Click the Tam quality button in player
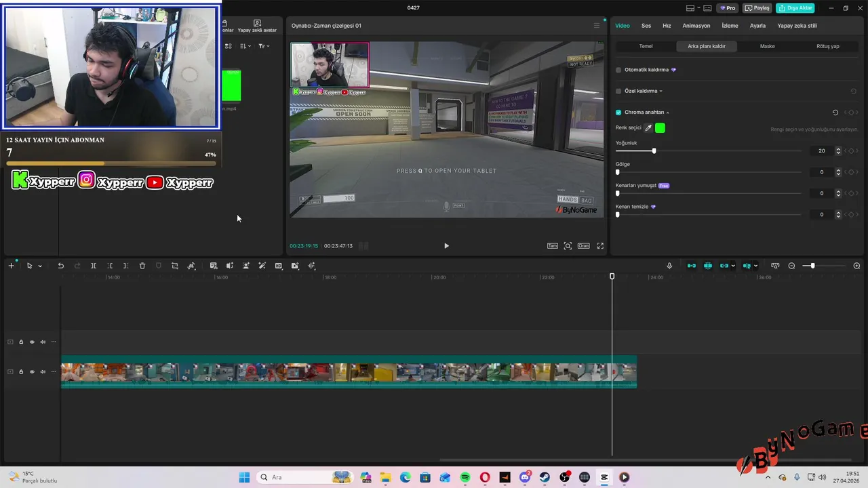 553,246
